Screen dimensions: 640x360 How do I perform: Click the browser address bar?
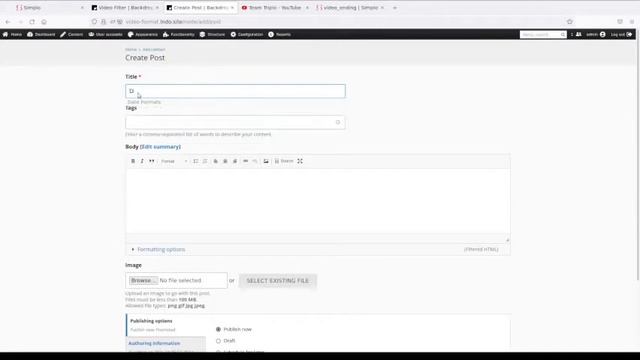(331, 22)
